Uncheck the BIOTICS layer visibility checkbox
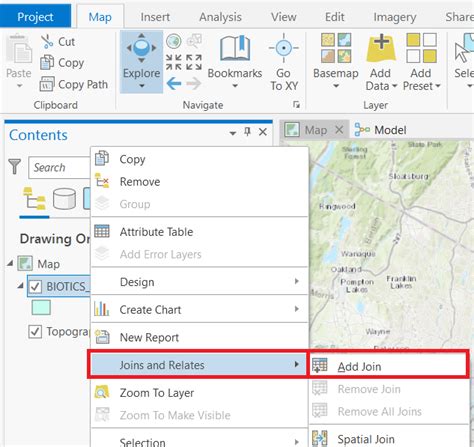The width and height of the screenshot is (474, 447). 35,286
